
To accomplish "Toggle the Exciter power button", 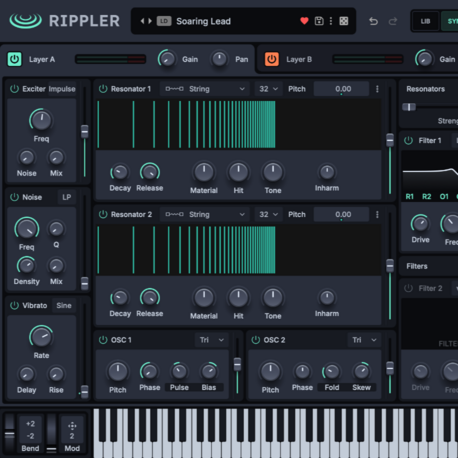I will tap(14, 89).
